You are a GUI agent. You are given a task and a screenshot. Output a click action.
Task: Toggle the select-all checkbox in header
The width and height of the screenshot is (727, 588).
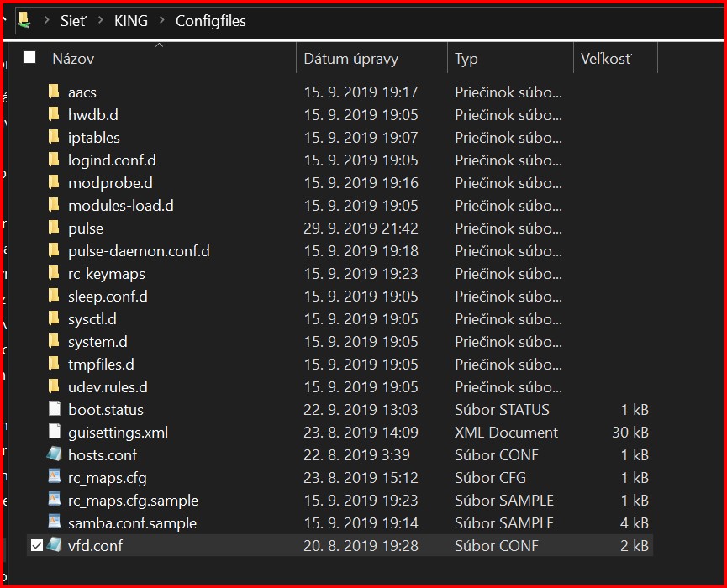coord(30,58)
